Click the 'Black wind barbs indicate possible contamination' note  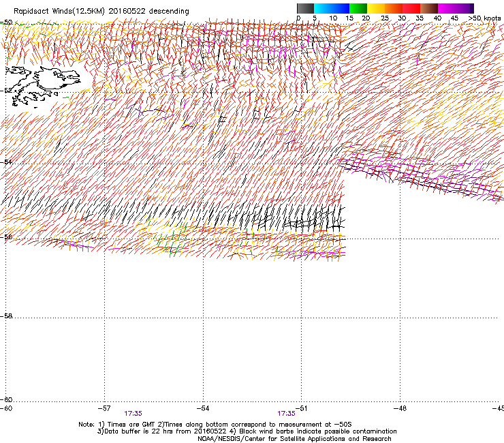(x=313, y=431)
